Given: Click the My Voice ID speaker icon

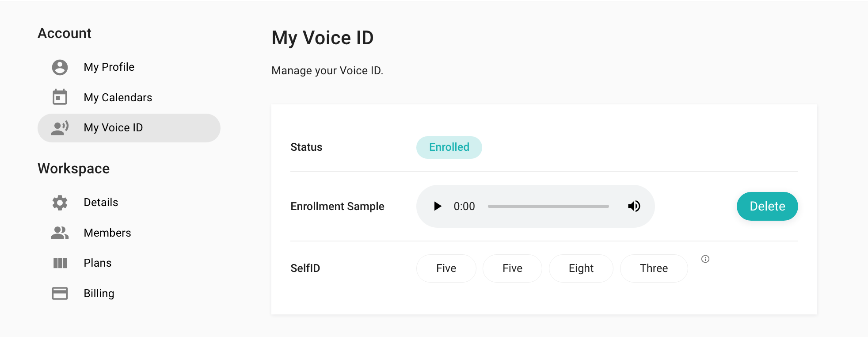Looking at the screenshot, I should [60, 128].
